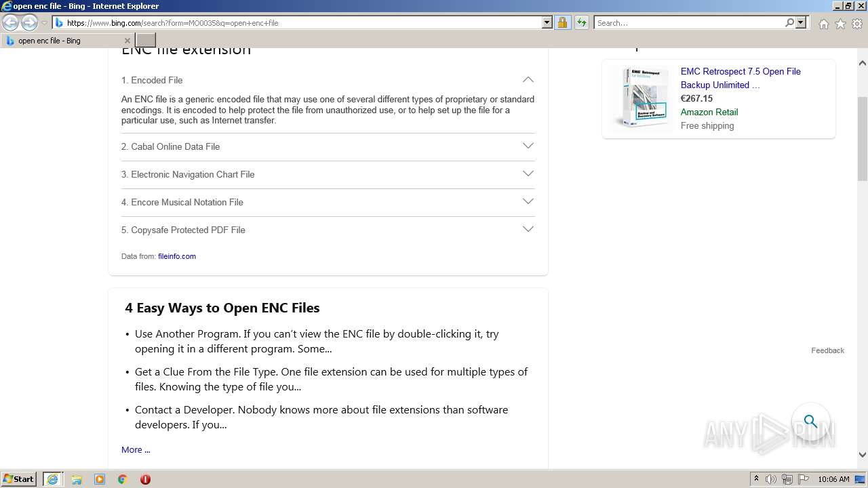Expand Electronic Navigation Chart File entry
The image size is (868, 488).
click(x=528, y=174)
